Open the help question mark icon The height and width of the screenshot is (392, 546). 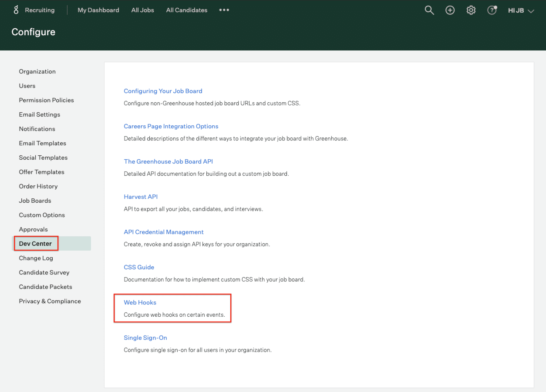[492, 10]
